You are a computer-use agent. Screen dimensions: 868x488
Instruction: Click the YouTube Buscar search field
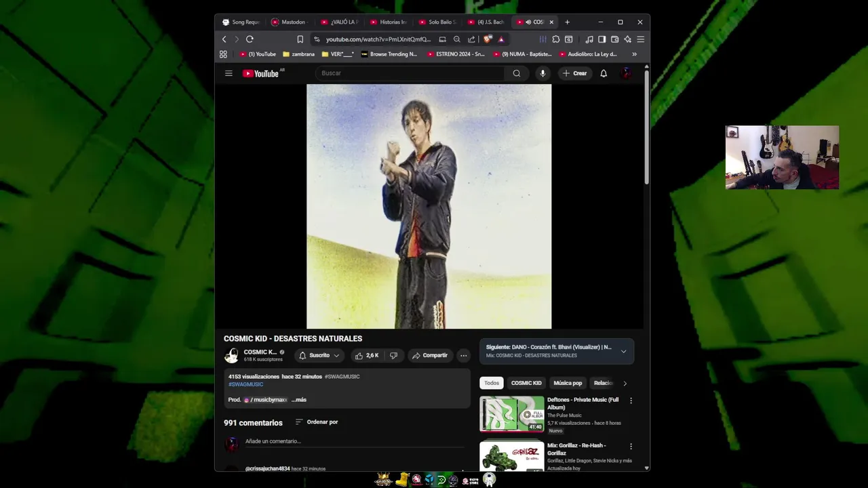pyautogui.click(x=410, y=73)
